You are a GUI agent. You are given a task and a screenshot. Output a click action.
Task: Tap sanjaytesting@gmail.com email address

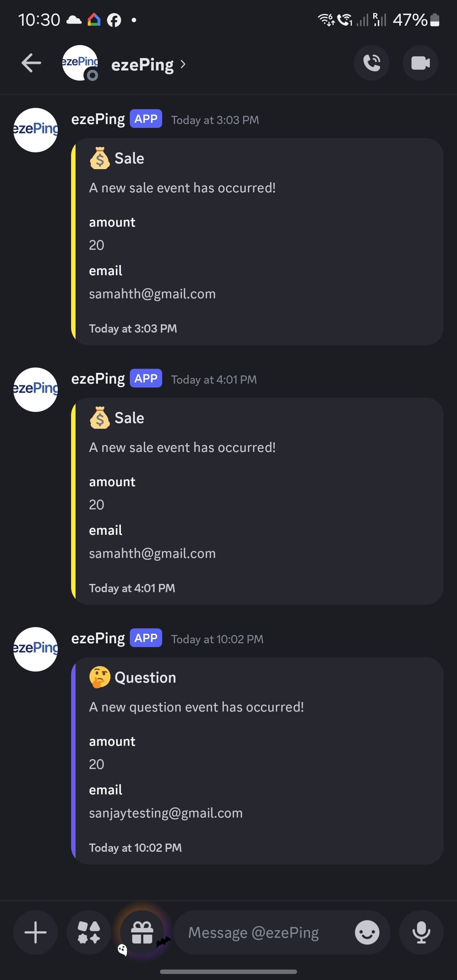166,813
